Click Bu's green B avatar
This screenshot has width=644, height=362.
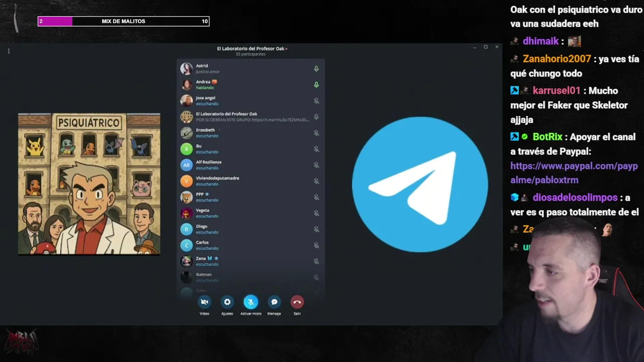[187, 149]
